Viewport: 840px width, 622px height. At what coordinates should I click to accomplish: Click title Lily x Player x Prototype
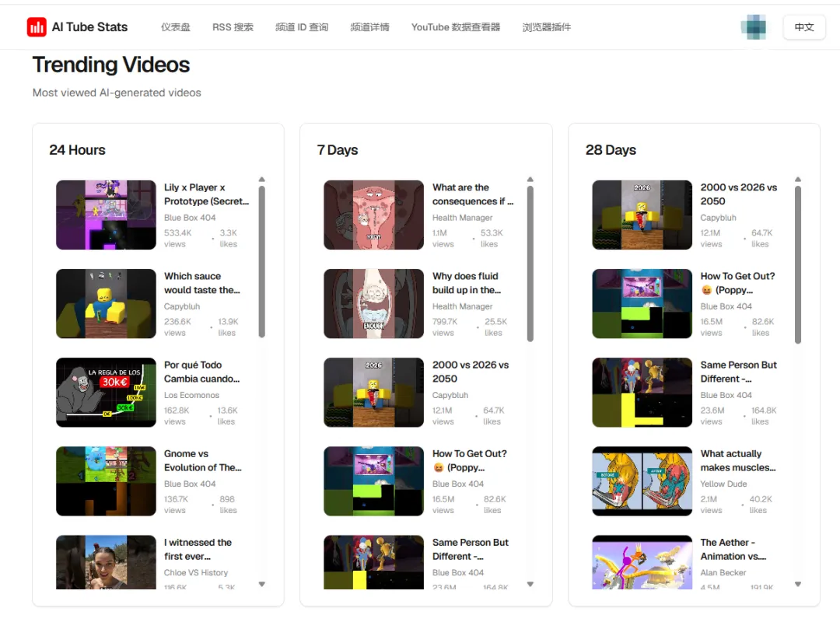pos(206,194)
